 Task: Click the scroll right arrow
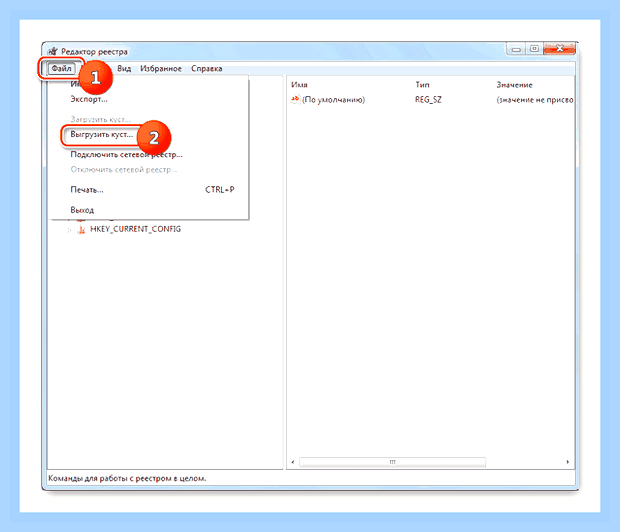point(567,462)
